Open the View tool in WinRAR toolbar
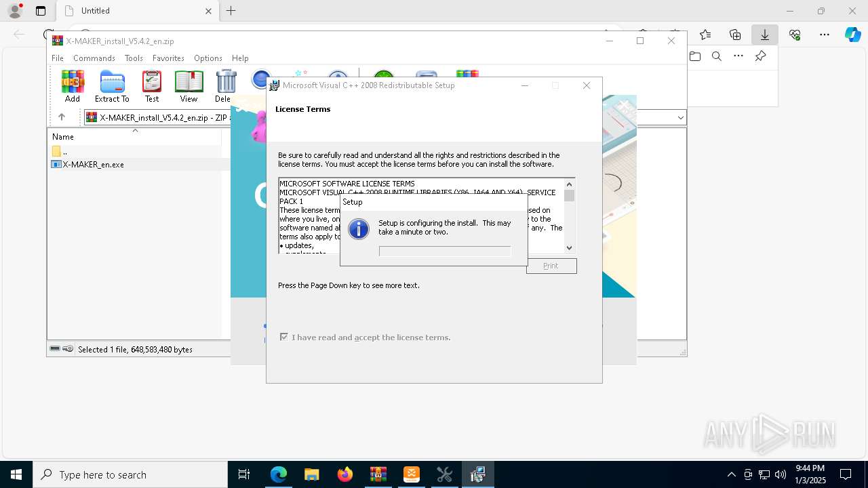The image size is (868, 488). click(189, 86)
